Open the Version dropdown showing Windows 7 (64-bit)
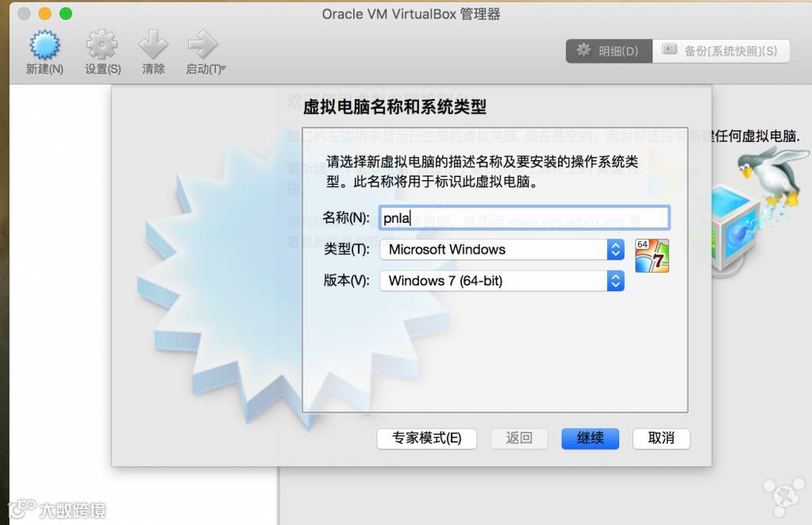Screen dimensions: 812x525 coord(502,281)
